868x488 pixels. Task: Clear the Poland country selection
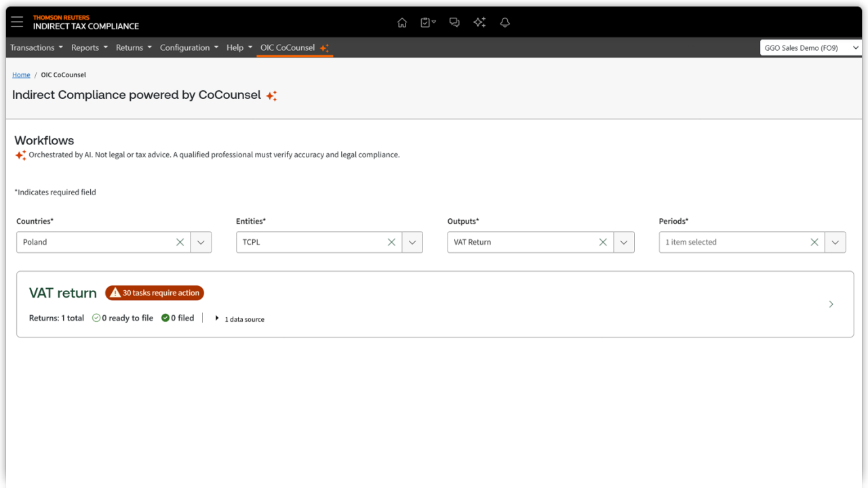coord(180,242)
